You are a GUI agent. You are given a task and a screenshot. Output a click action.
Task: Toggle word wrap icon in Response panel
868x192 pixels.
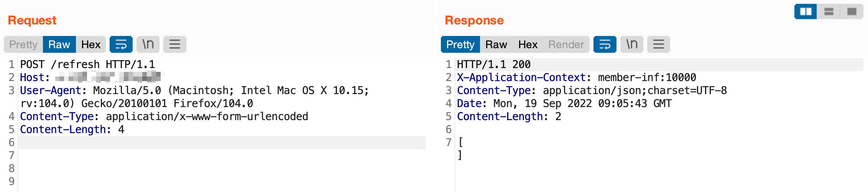click(x=605, y=44)
